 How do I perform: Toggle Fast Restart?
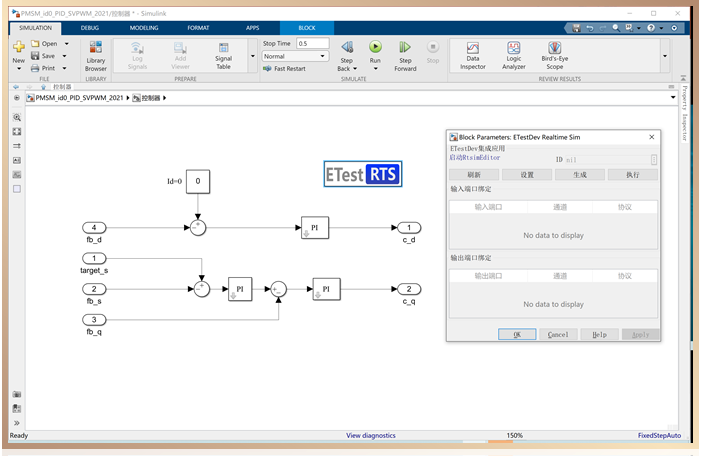[x=284, y=68]
